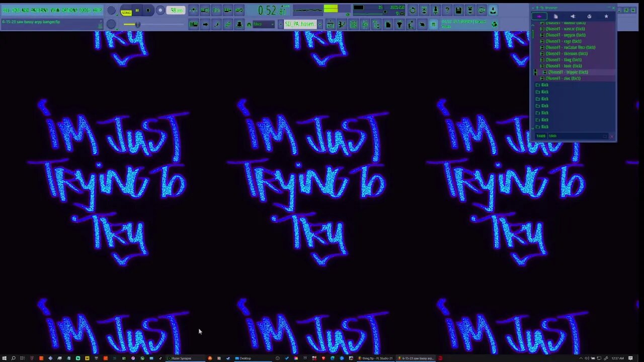The width and height of the screenshot is (644, 362).
Task: Show the mixer window icon
Action: (365, 24)
